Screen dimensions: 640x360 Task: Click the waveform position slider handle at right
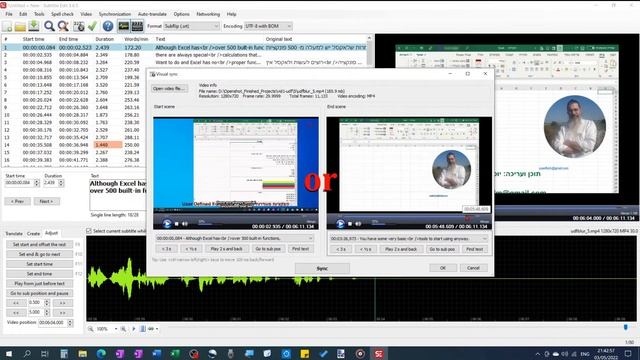[x=625, y=327]
